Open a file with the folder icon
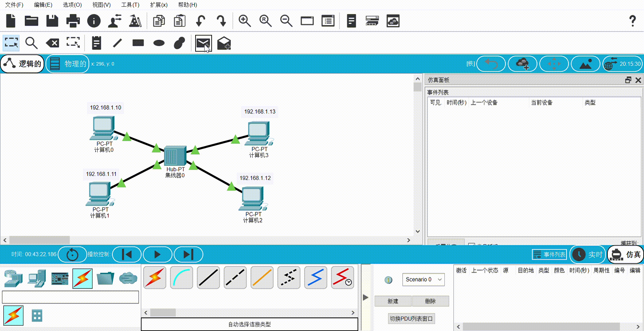Image resolution: width=644 pixels, height=331 pixels. tap(32, 21)
